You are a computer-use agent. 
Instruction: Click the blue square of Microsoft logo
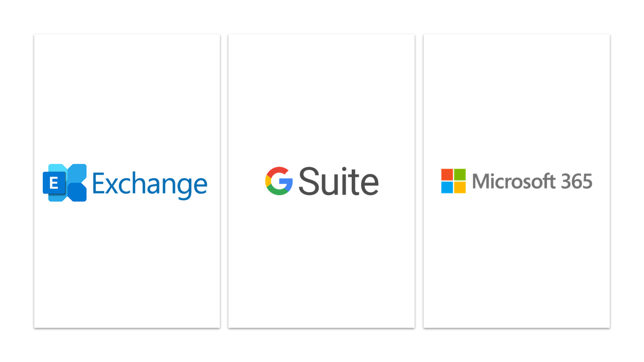click(x=447, y=188)
